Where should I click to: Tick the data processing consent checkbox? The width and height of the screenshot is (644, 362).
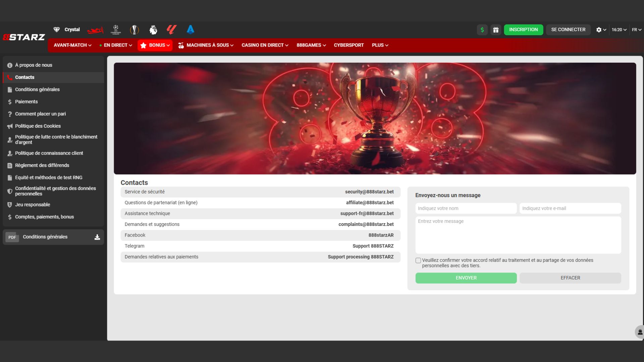[x=418, y=260]
